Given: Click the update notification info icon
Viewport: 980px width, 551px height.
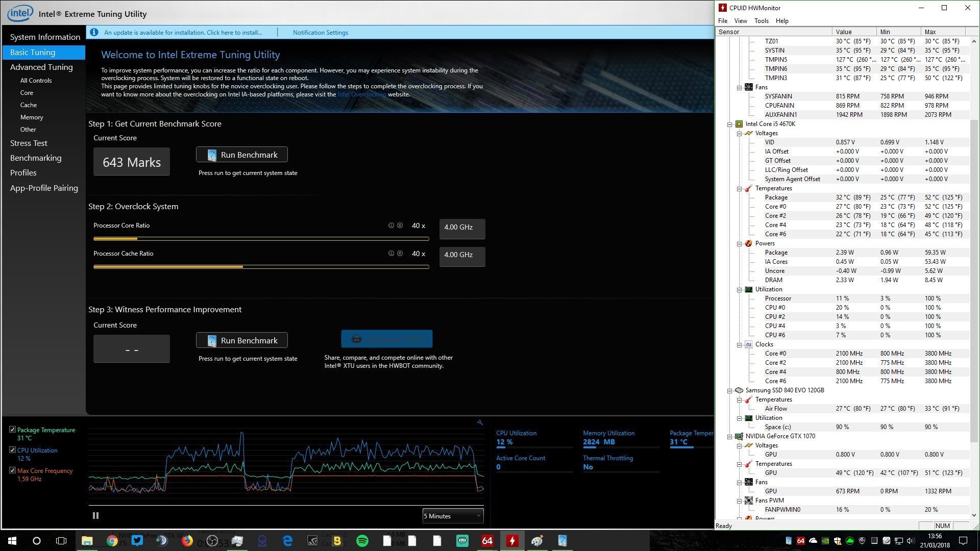Looking at the screenshot, I should coord(94,32).
